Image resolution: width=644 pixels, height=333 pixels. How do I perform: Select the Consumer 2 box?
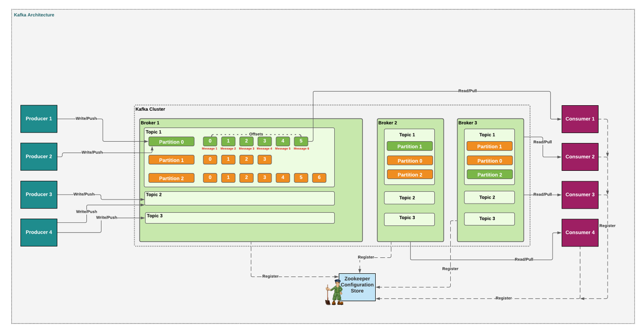[x=580, y=157]
